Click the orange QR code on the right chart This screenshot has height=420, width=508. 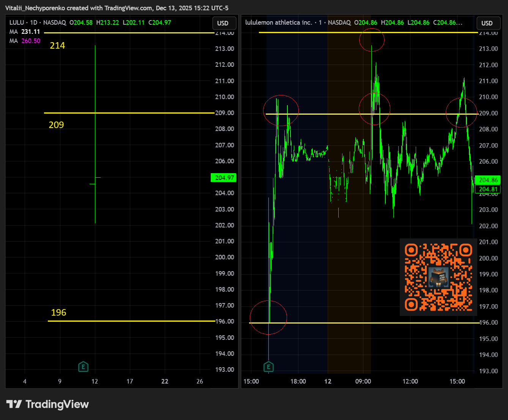(439, 277)
